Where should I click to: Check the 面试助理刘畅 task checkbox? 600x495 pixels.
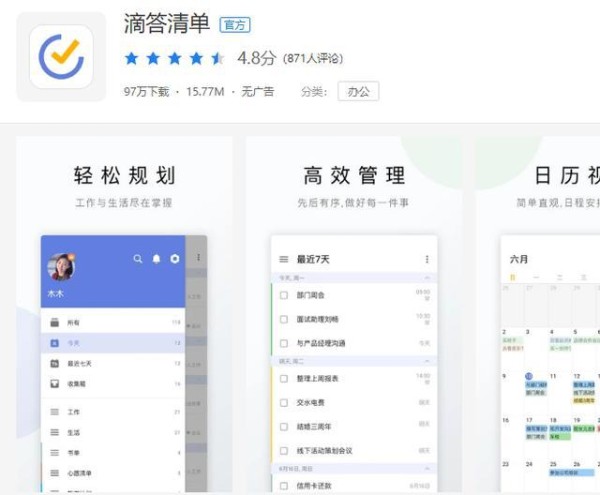pyautogui.click(x=284, y=319)
